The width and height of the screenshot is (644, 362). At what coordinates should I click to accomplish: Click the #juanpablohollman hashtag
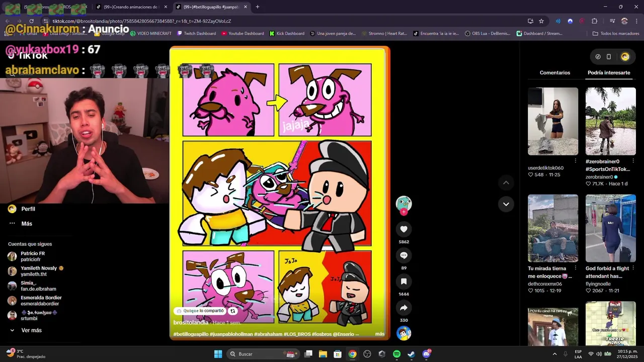point(231,334)
